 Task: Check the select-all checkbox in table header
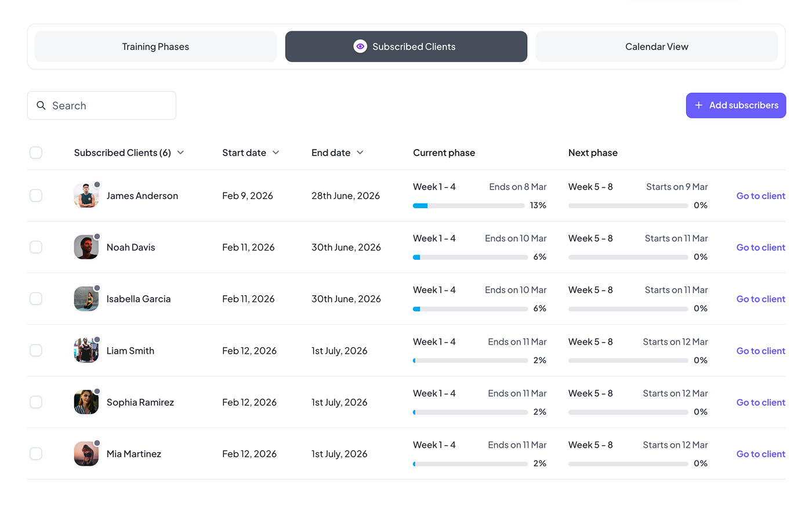36,153
